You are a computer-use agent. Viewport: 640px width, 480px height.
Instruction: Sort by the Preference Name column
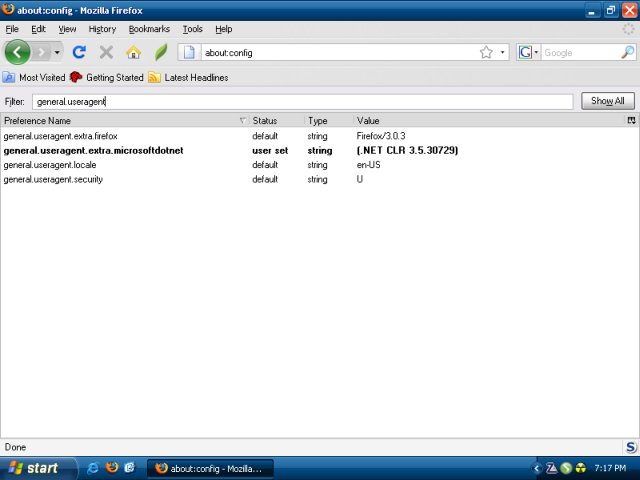pyautogui.click(x=120, y=120)
